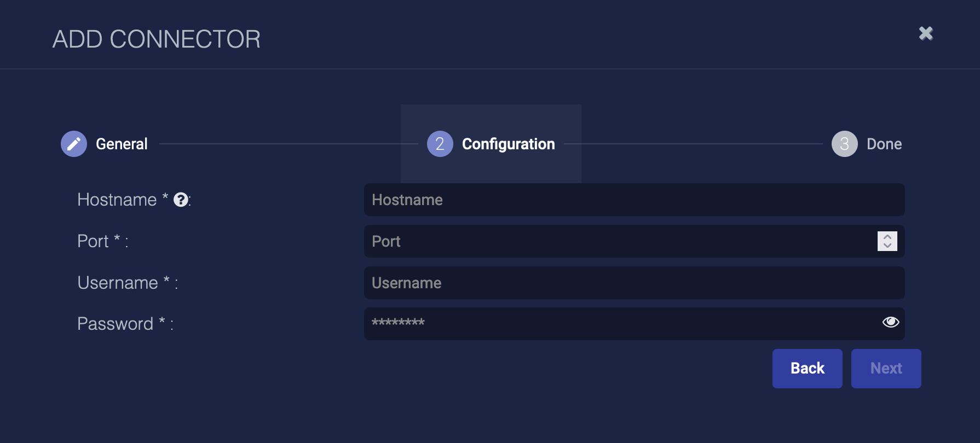Decrease Port value with down arrow
Image resolution: width=980 pixels, height=443 pixels.
887,246
